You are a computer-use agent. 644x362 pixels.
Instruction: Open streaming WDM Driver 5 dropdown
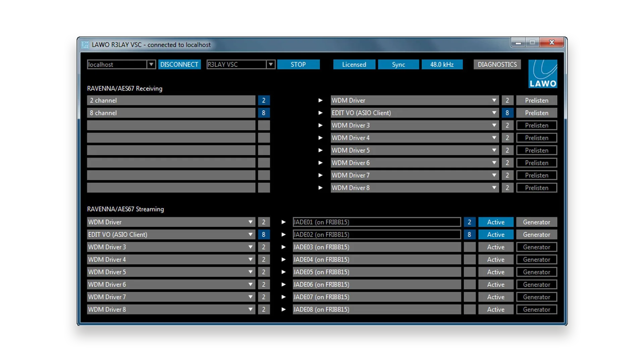tap(250, 272)
